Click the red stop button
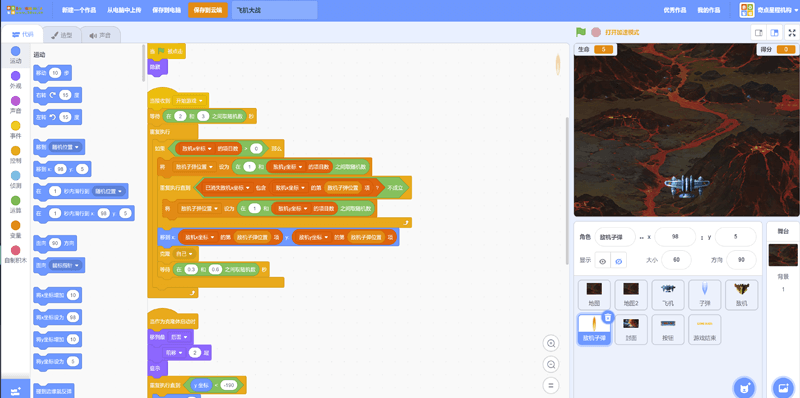This screenshot has width=800, height=398. tap(595, 32)
